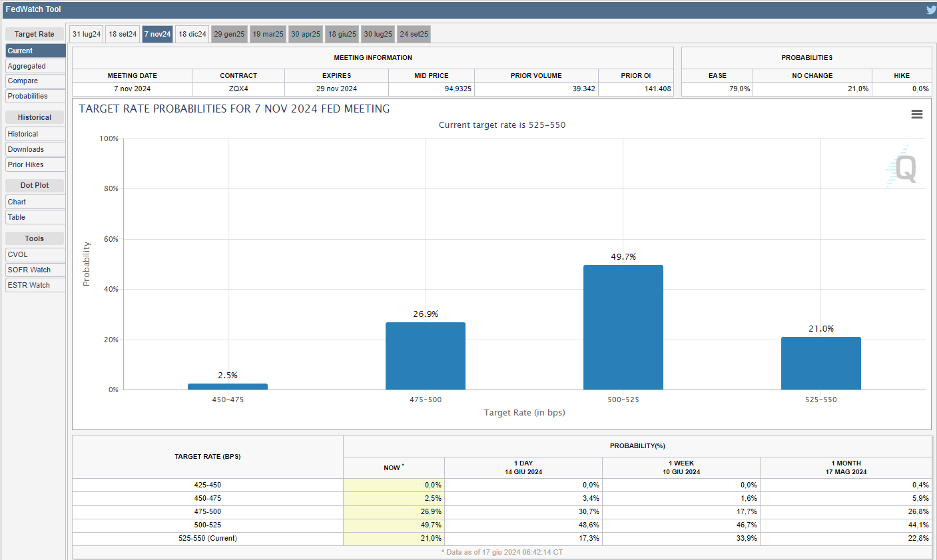The width and height of the screenshot is (937, 560).
Task: Select the 29 gen25 meeting tab
Action: 229,34
